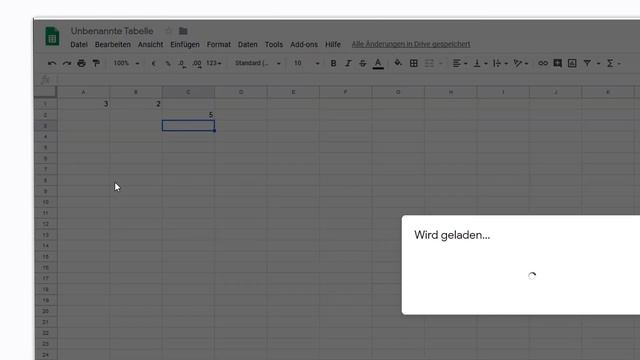Open the Add-ons menu
This screenshot has width=640, height=360.
point(304,44)
